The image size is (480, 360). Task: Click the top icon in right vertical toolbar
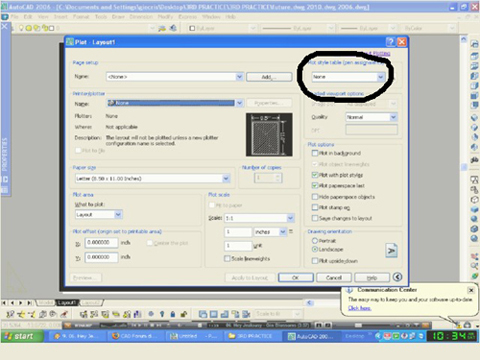[474, 44]
